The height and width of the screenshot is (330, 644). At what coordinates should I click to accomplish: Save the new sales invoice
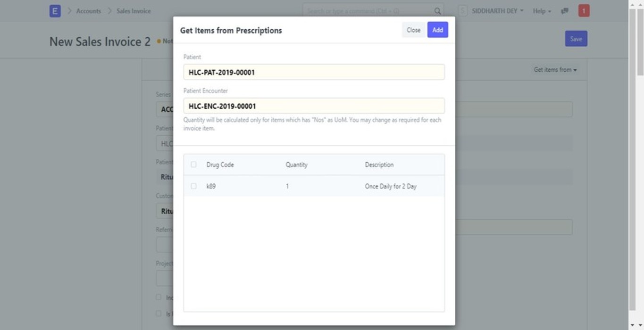pos(576,39)
